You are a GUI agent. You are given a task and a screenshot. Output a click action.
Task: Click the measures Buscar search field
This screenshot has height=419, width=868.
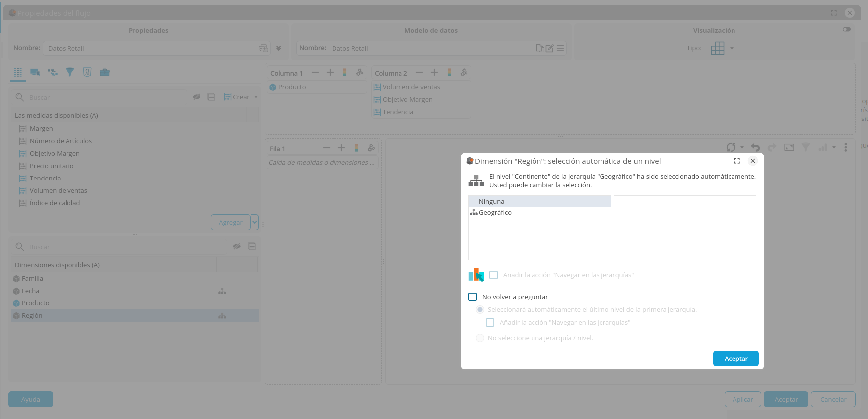click(x=104, y=98)
